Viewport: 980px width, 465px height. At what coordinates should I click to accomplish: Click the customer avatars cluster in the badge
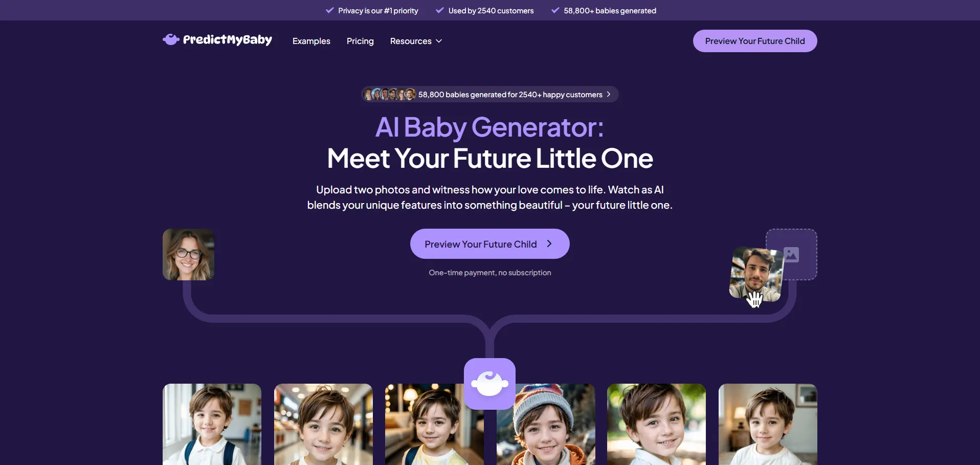(x=389, y=94)
